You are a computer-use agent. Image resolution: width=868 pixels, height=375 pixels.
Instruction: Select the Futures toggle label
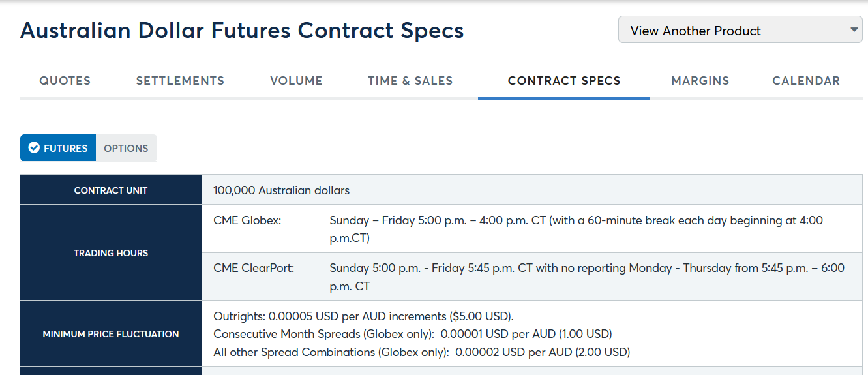(x=65, y=148)
